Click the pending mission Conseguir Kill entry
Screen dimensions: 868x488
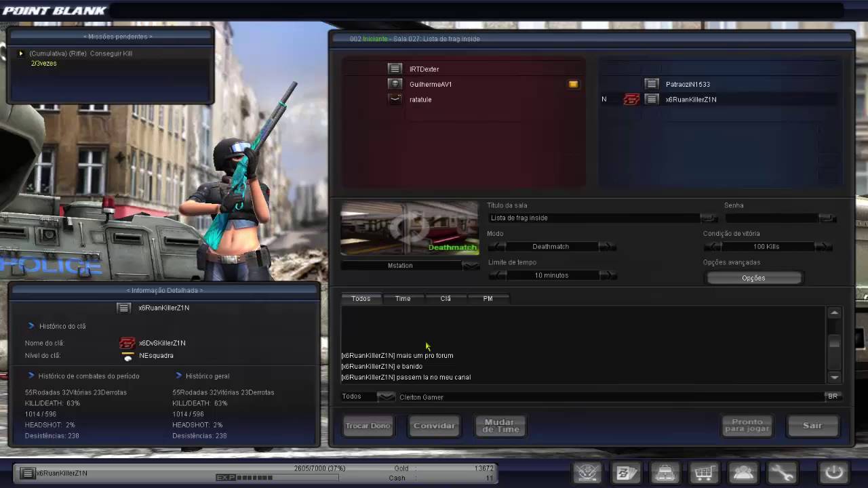tap(81, 54)
